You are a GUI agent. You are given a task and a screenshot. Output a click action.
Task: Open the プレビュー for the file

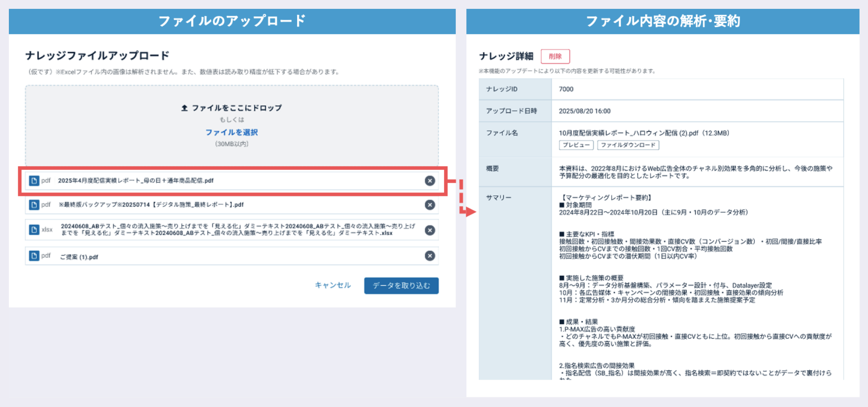[x=576, y=145]
